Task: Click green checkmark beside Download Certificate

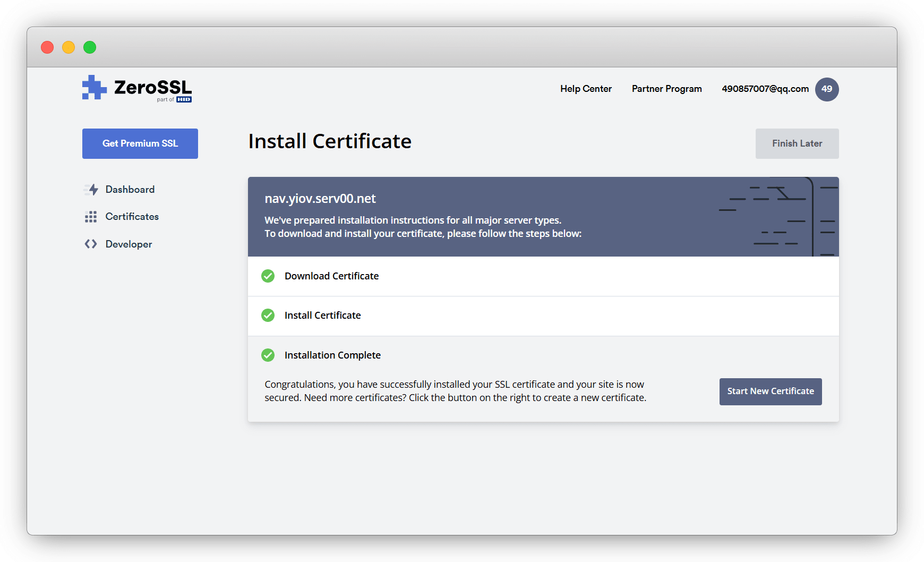Action: coord(268,276)
